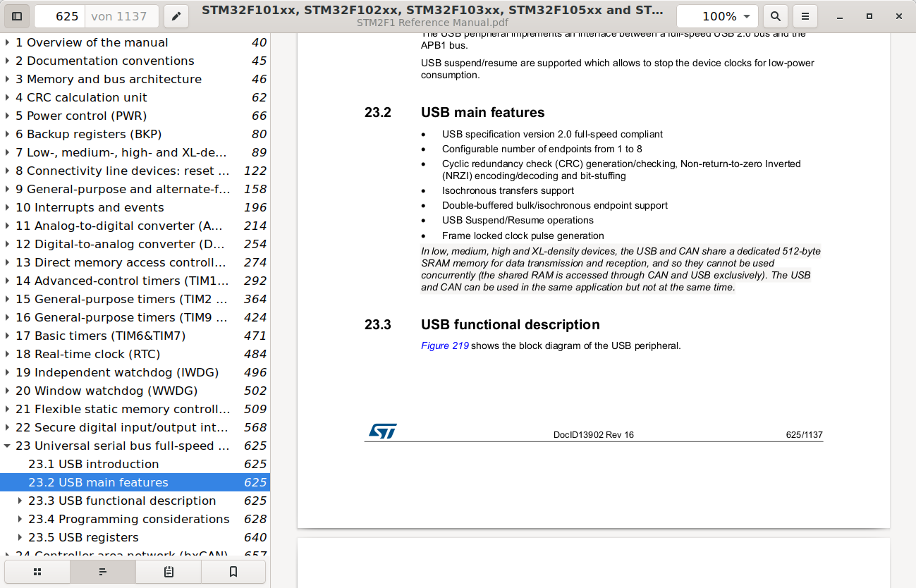Jump to 9 General-purpose and alternate-function chapter
The image size is (916, 588).
pos(135,189)
